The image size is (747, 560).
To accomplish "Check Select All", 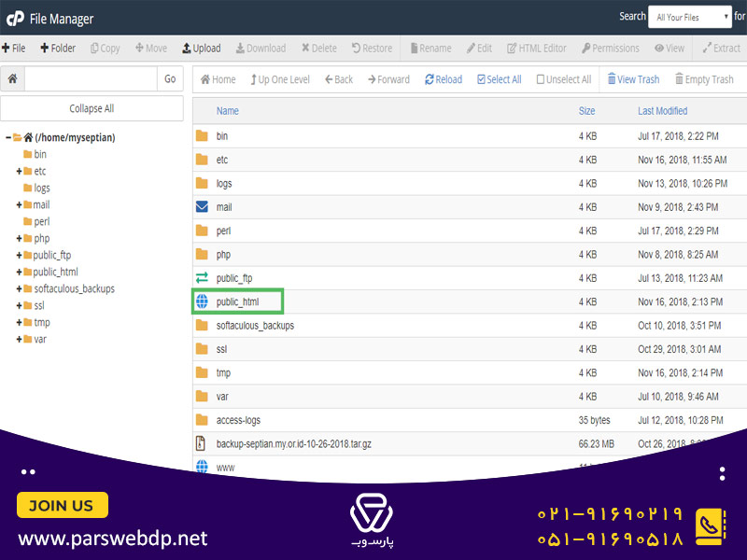I will tap(500, 79).
